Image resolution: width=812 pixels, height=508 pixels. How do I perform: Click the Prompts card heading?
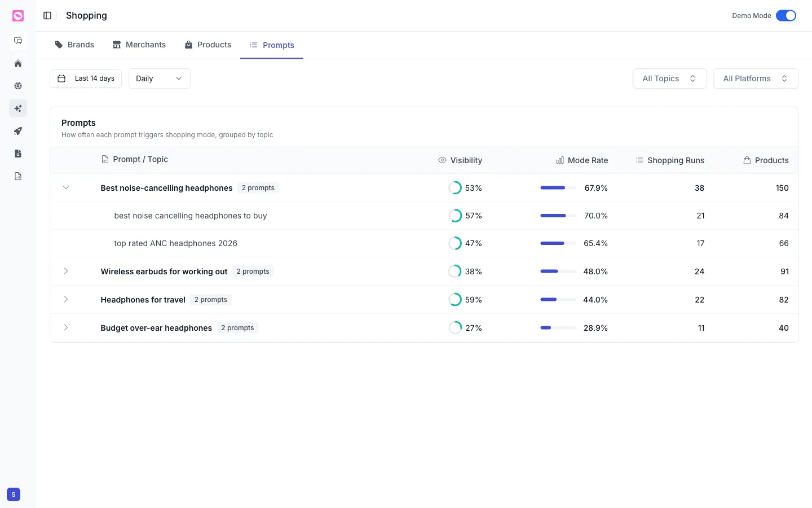pyautogui.click(x=78, y=123)
